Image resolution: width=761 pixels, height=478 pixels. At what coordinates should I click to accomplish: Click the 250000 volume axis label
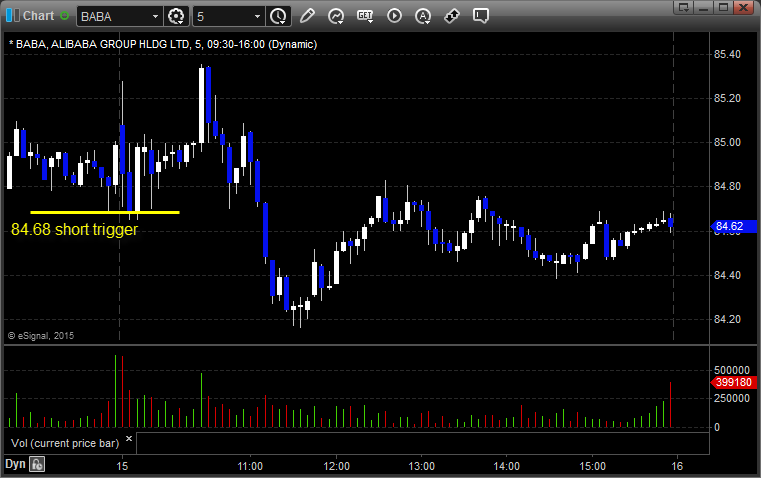[732, 398]
